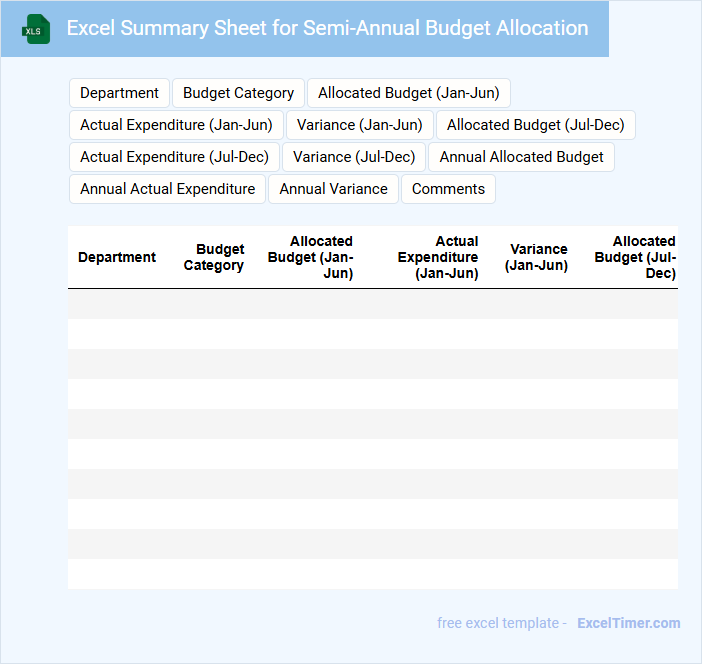Screen dimensions: 702x664
Task: Choose the Actual Expenditure (Jan-Jun) tag
Action: click(x=176, y=125)
